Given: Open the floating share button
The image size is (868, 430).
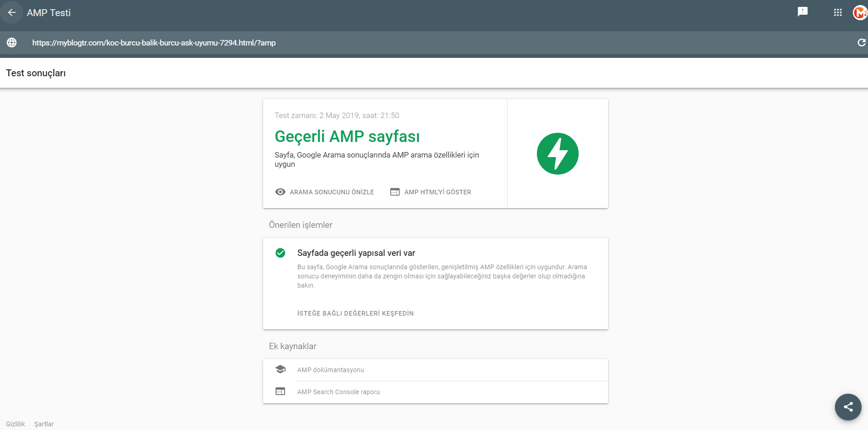Looking at the screenshot, I should (x=848, y=407).
